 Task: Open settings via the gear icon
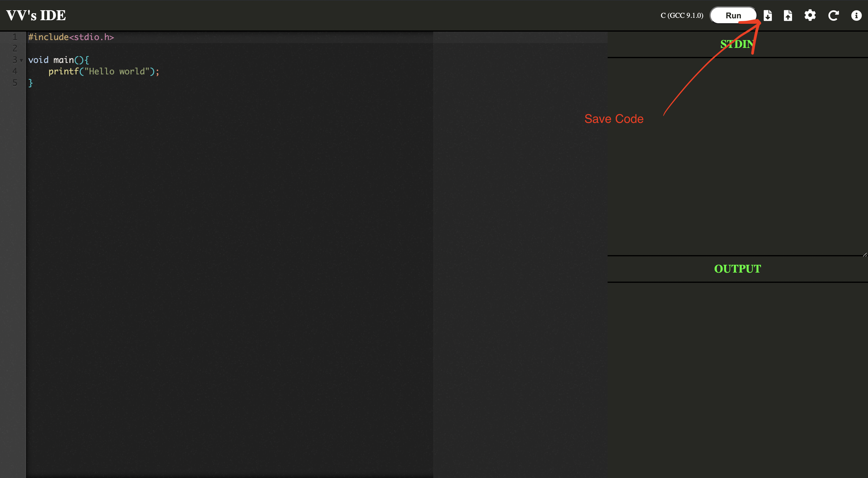(x=810, y=15)
